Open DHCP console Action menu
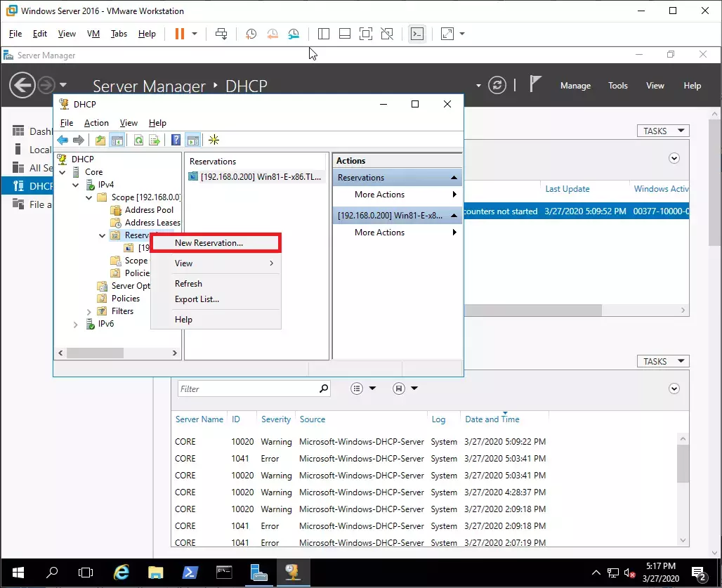The height and width of the screenshot is (588, 722). [96, 123]
